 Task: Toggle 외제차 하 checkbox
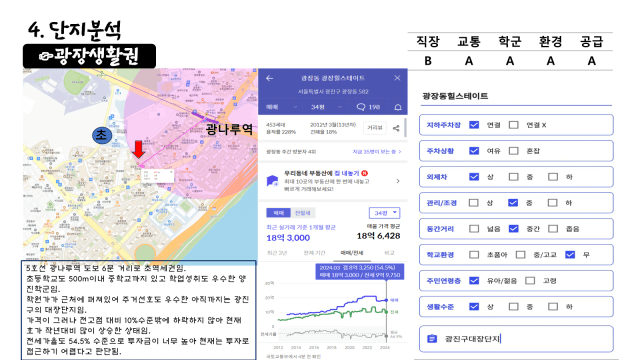(x=553, y=177)
